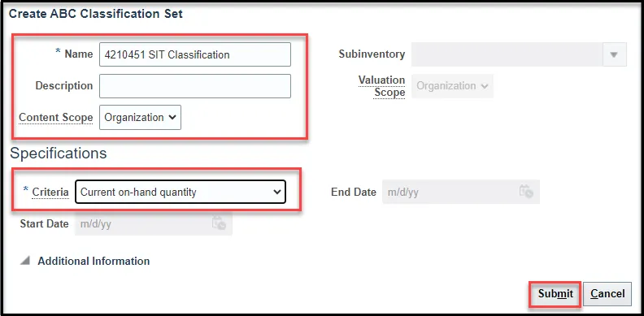The height and width of the screenshot is (316, 644).
Task: Expand the Additional Information disclosure triangle
Action: point(25,261)
